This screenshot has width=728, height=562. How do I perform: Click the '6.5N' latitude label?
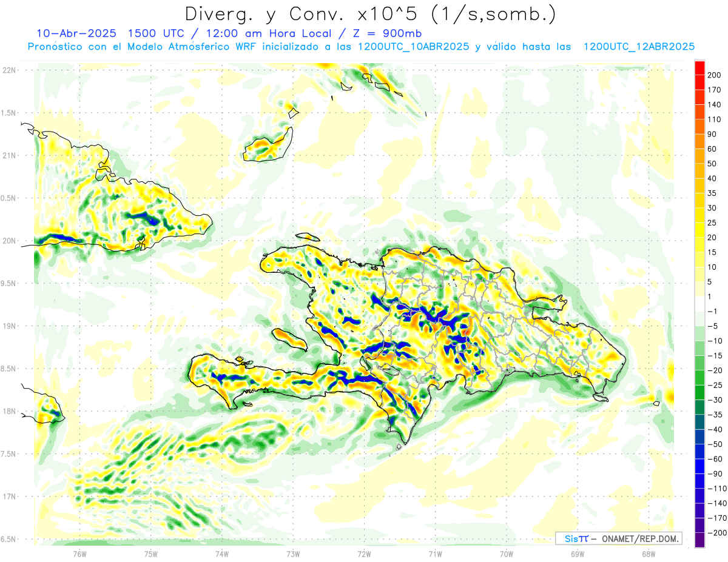(x=8, y=540)
